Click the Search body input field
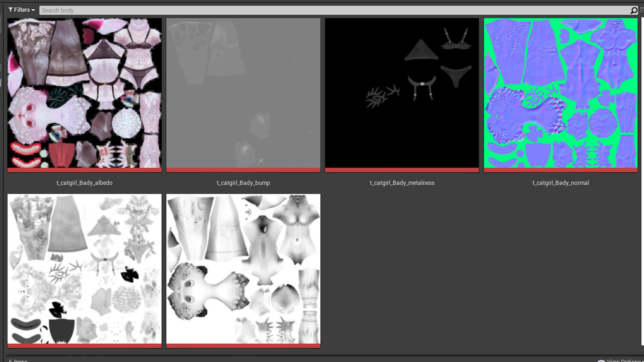644x362 pixels. pyautogui.click(x=332, y=10)
